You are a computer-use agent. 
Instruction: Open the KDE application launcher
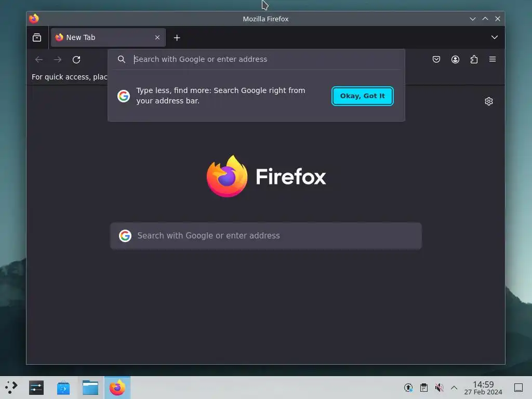(x=11, y=388)
